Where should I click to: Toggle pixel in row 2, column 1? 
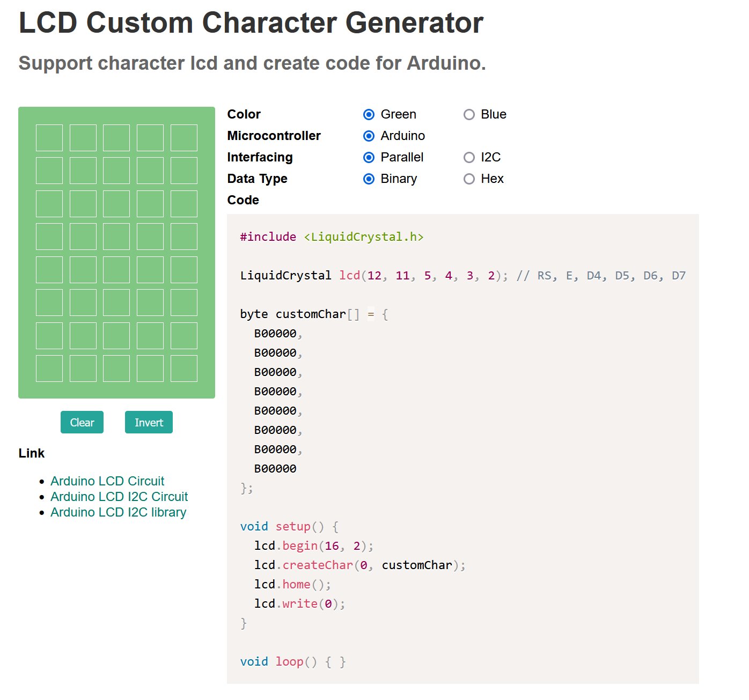(49, 171)
